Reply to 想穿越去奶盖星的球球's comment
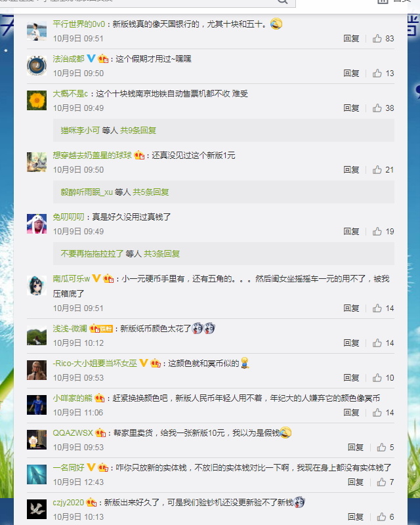 coord(351,170)
